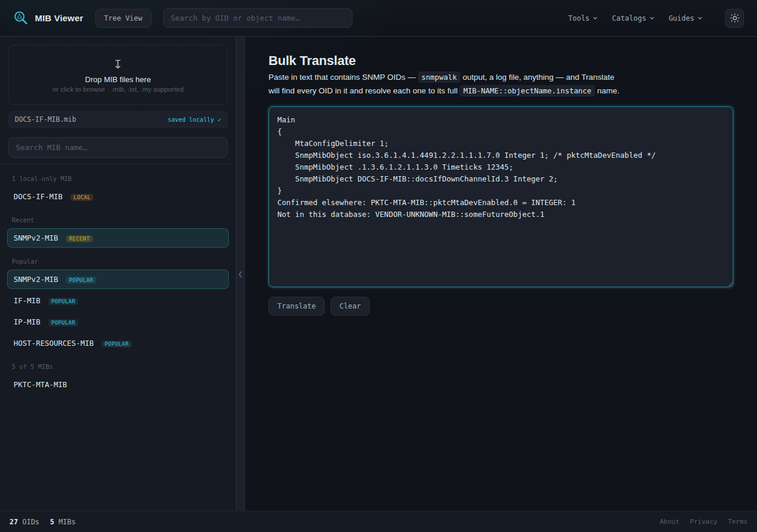Screen dimensions: 757x532
Task: Collapse the sidebar with the chevron handle
Action: coord(240,274)
